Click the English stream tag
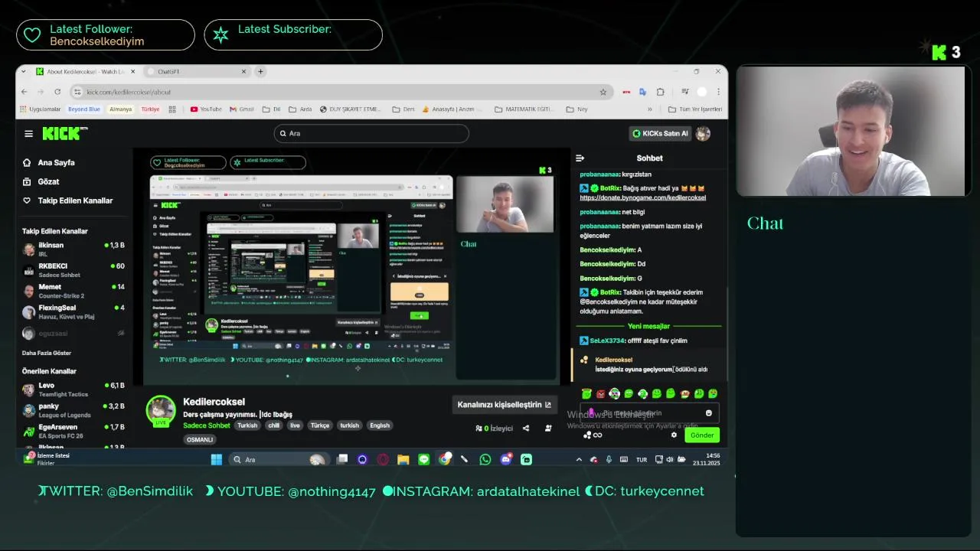 [x=380, y=425]
